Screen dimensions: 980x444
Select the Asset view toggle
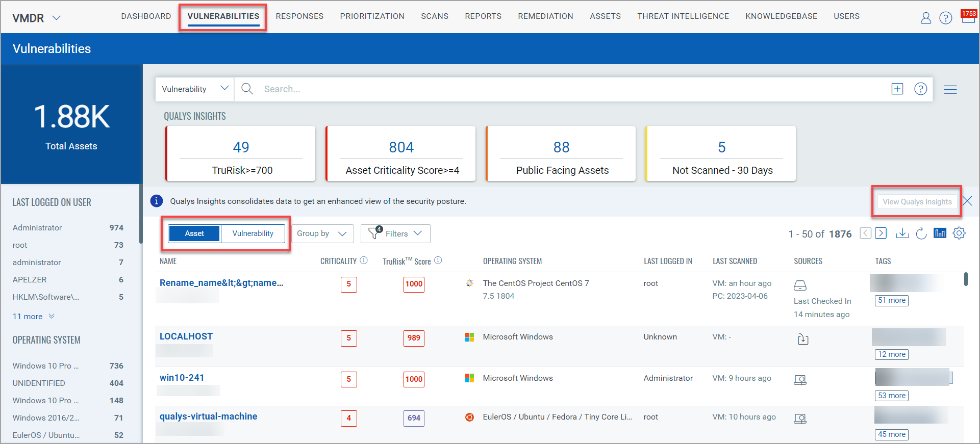point(194,233)
